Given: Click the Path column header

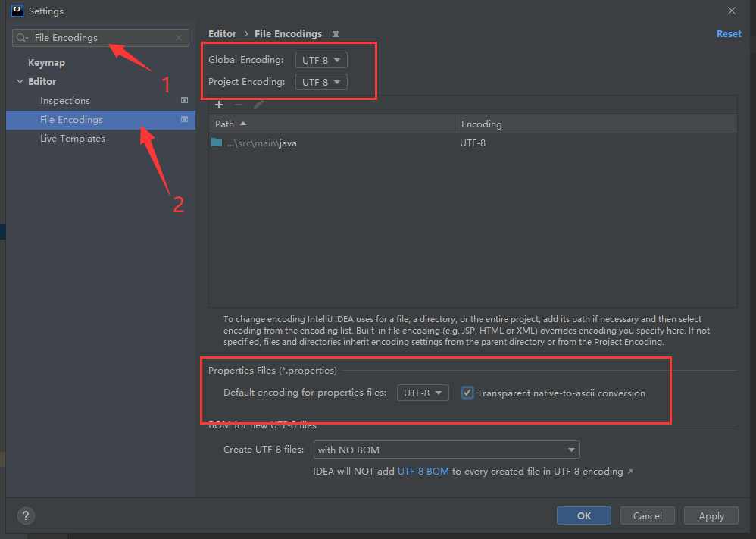Looking at the screenshot, I should pos(332,124).
